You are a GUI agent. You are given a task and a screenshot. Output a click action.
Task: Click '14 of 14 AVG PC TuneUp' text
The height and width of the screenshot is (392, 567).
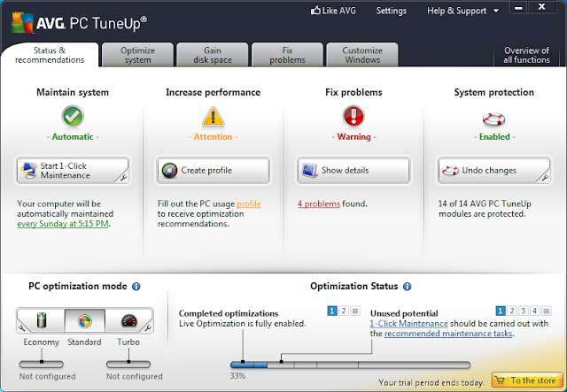pyautogui.click(x=485, y=204)
